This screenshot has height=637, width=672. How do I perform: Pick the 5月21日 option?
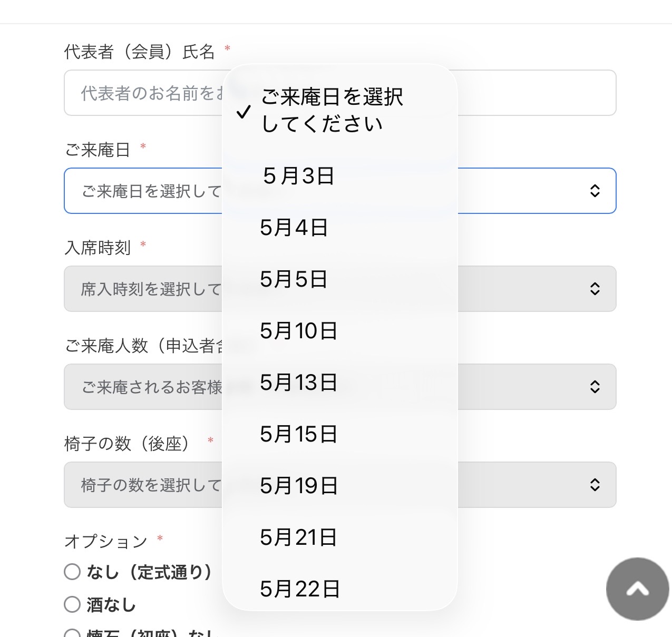[298, 537]
